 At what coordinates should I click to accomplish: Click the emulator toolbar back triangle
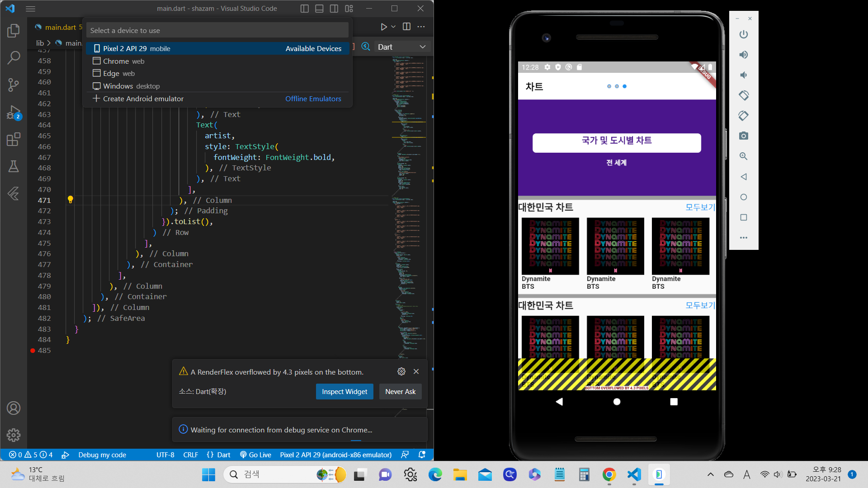point(744,177)
